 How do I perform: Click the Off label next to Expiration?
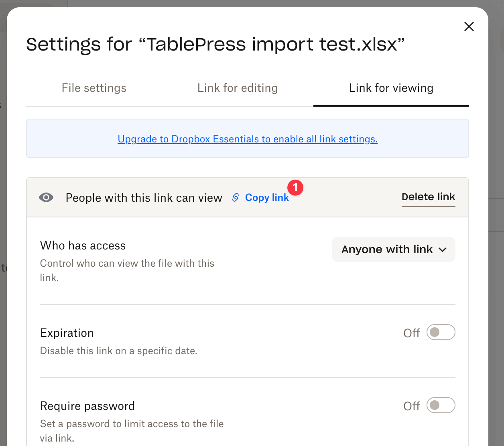click(411, 332)
